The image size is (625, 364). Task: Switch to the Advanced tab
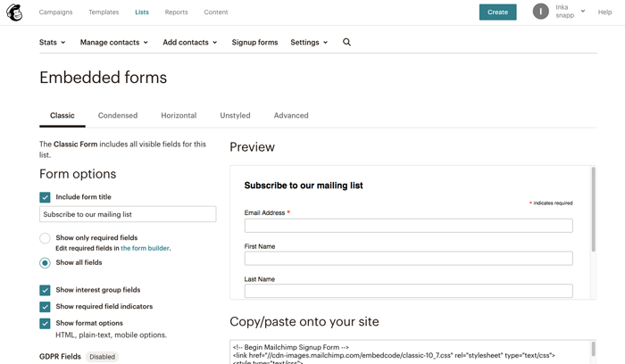coord(291,115)
